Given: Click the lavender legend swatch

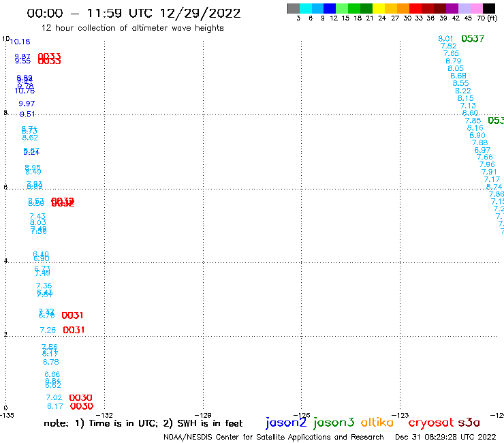Looking at the screenshot, I should [x=464, y=8].
